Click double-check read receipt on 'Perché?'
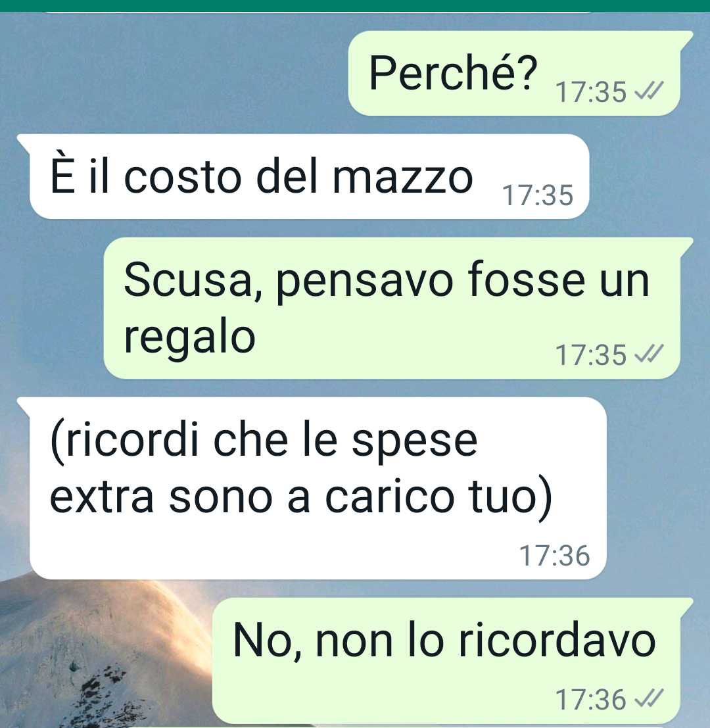Image resolution: width=710 pixels, height=728 pixels. 650,91
